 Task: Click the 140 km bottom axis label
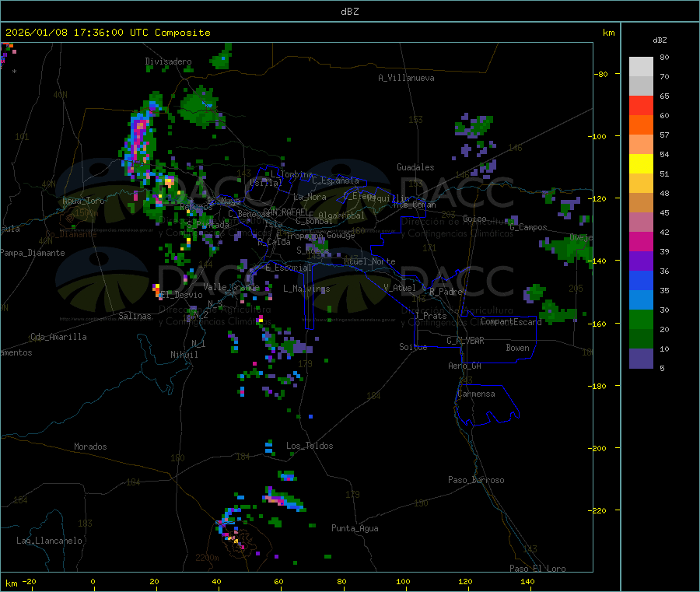point(527,581)
